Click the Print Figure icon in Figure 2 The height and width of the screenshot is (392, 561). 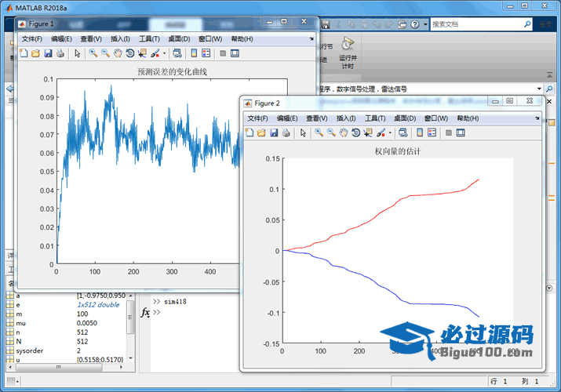click(286, 132)
